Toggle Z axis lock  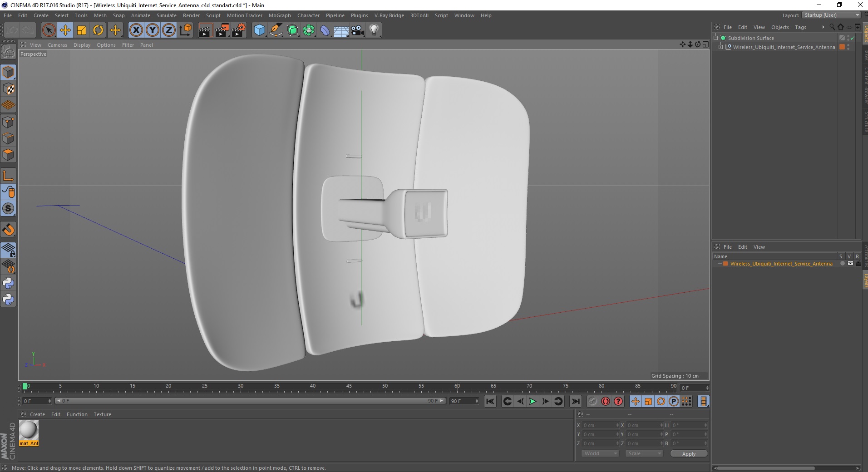[169, 30]
